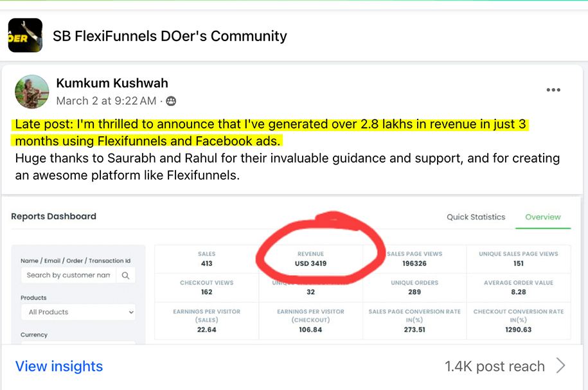Open SB FlexiFunnels DOer's Community group title
The width and height of the screenshot is (588, 390).
pos(170,36)
